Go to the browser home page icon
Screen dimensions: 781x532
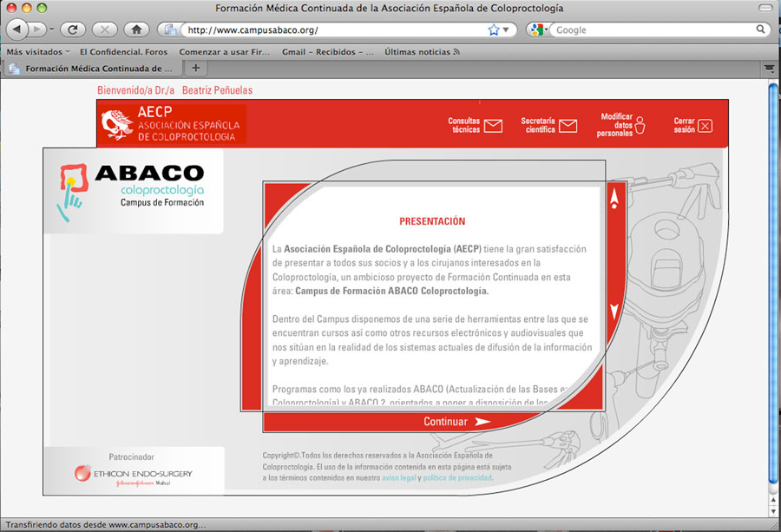[x=136, y=30]
